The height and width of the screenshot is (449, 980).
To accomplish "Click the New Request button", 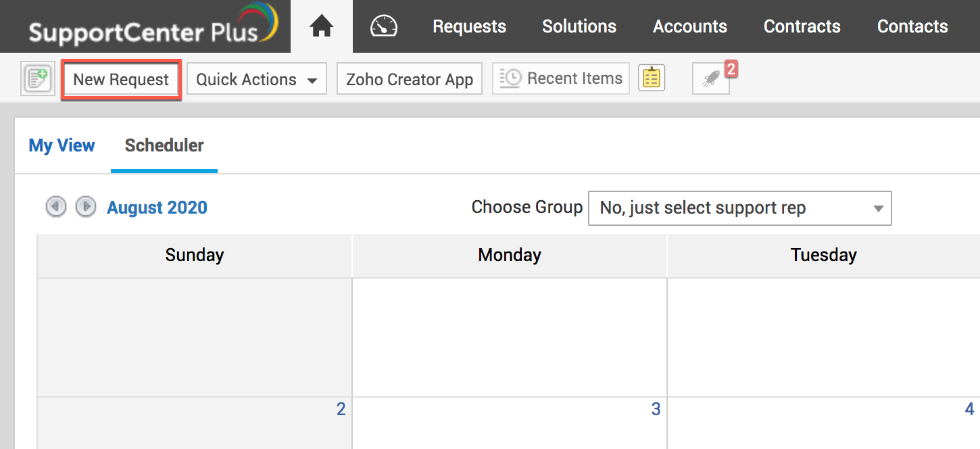I will (x=121, y=79).
